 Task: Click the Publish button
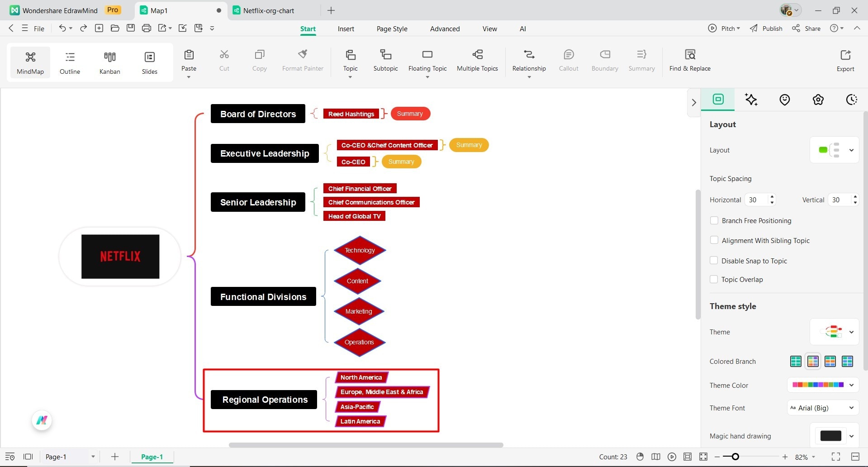pyautogui.click(x=766, y=28)
